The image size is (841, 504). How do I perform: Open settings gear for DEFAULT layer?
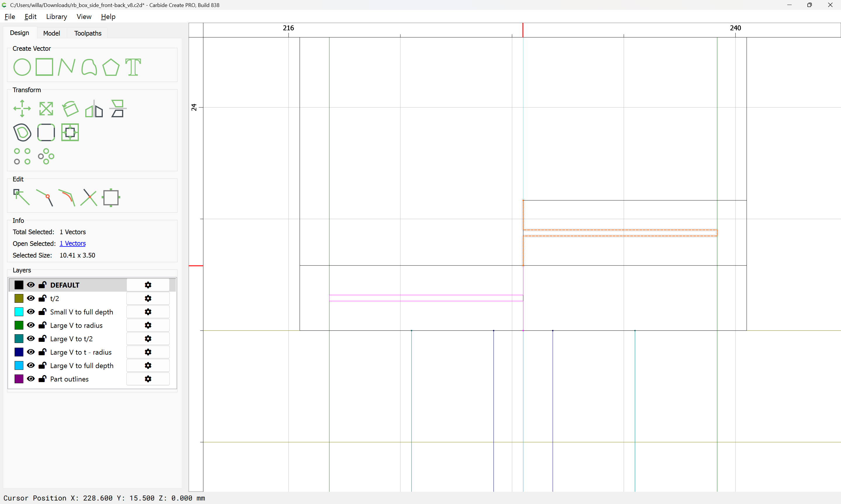click(148, 285)
